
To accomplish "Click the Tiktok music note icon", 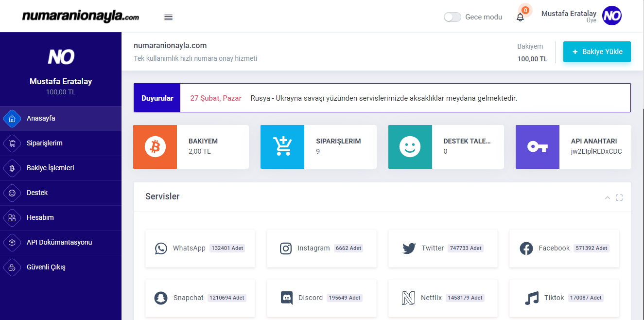I will [x=532, y=298].
